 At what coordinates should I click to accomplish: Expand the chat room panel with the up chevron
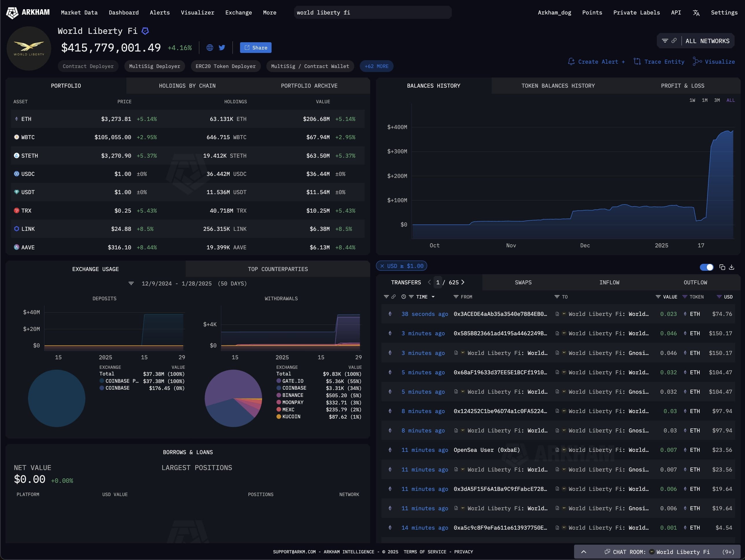point(584,552)
